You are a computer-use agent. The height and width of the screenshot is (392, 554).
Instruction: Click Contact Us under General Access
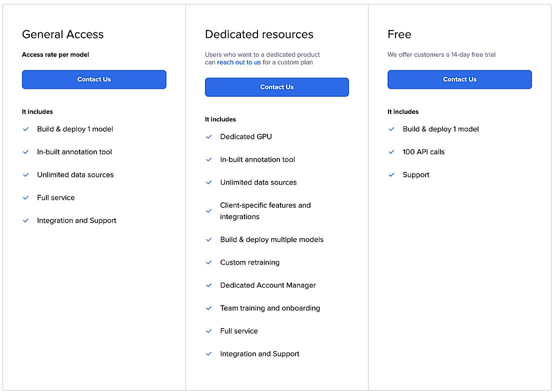(x=94, y=79)
